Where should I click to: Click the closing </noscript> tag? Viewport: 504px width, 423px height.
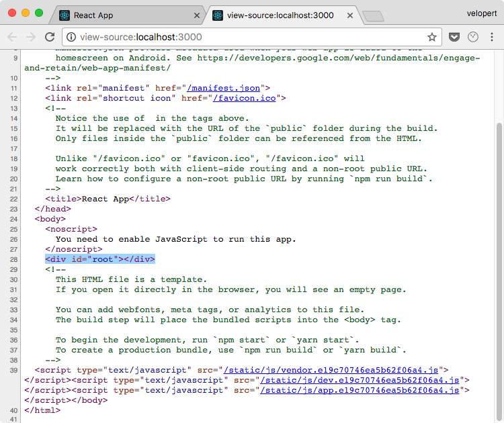pyautogui.click(x=74, y=249)
